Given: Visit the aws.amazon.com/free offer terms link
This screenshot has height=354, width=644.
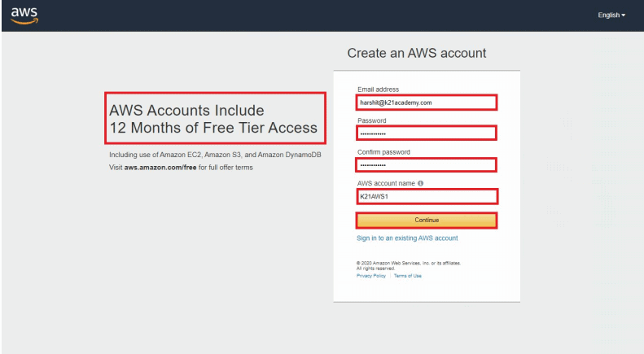Looking at the screenshot, I should [160, 168].
